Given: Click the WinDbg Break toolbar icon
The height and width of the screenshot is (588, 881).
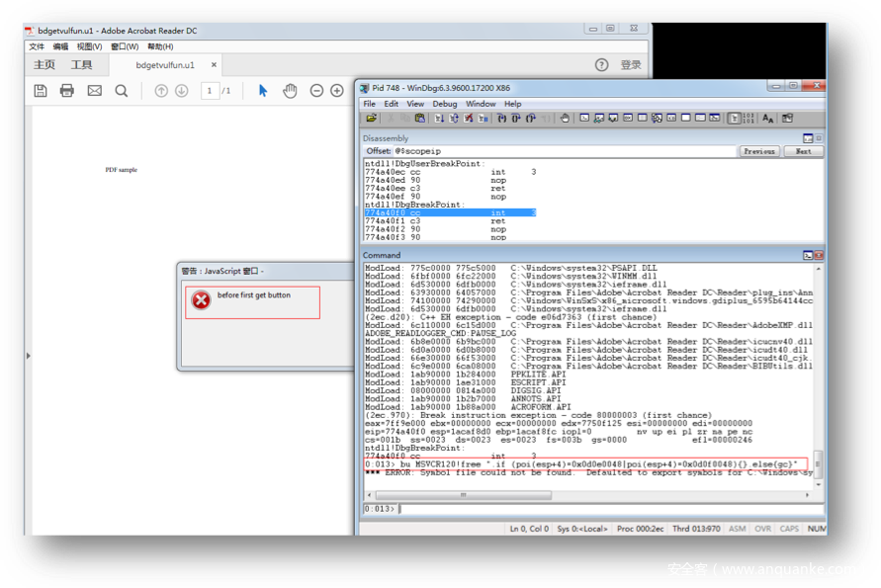Looking at the screenshot, I should click(484, 118).
